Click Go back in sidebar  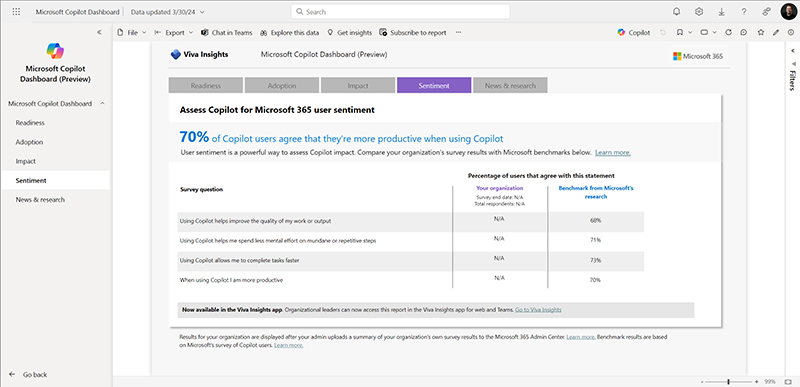point(29,374)
